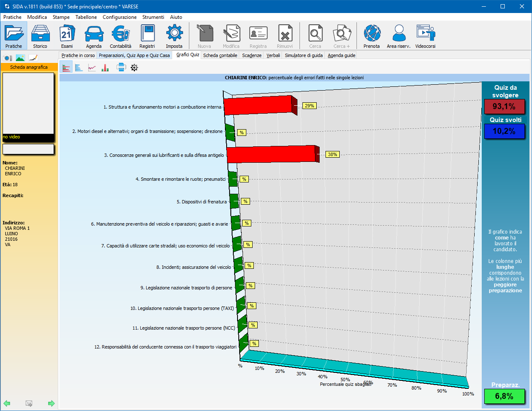
Task: Open the Tabellone menu
Action: [86, 17]
